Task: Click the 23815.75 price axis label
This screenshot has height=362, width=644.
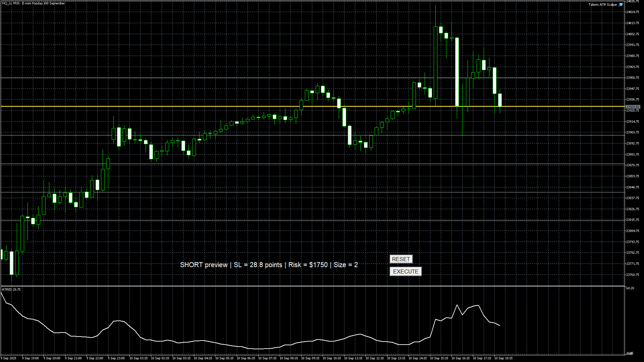Action: click(x=633, y=220)
